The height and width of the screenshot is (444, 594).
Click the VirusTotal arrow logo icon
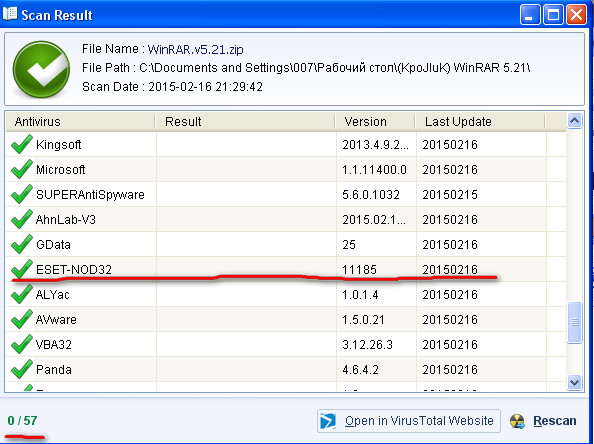point(328,421)
